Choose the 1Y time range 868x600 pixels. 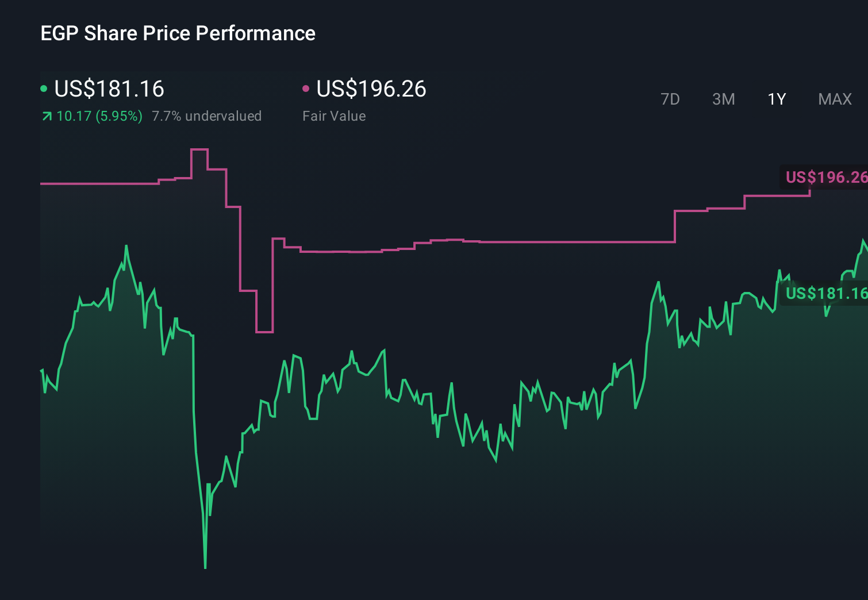[777, 99]
